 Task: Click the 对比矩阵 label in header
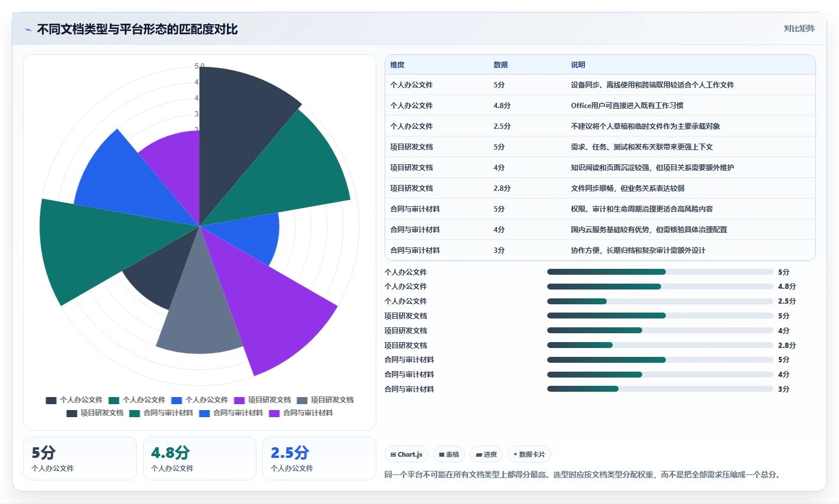(x=799, y=28)
